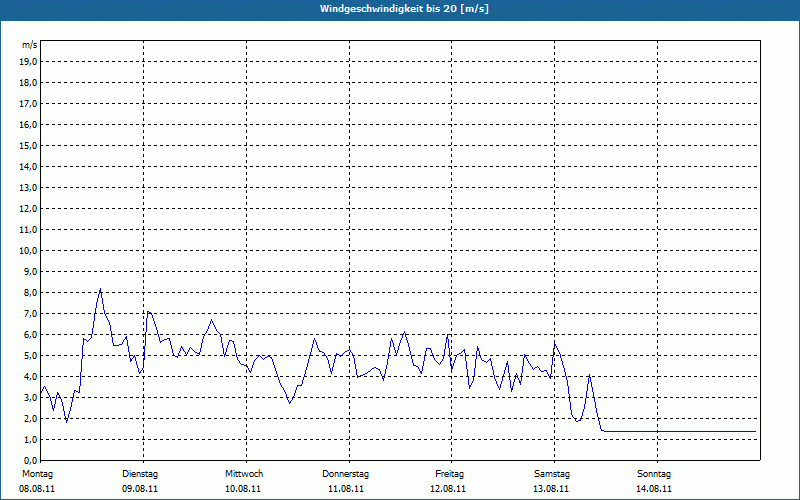Click the '2,0' y-axis value
This screenshot has height=500, width=800.
coord(32,418)
